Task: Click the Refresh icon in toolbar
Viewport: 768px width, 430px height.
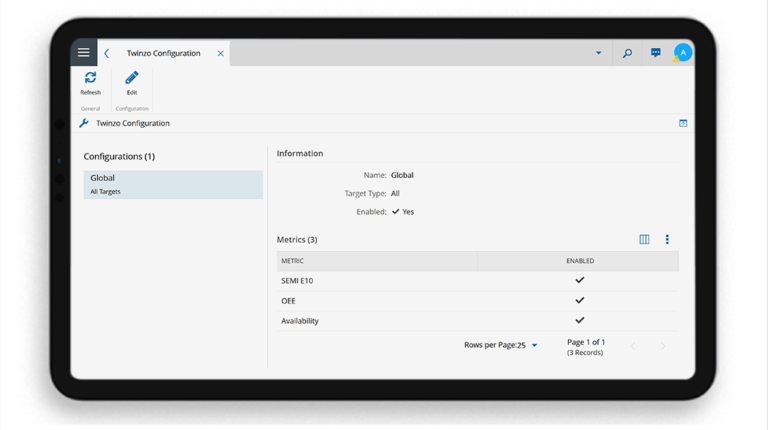Action: 90,78
